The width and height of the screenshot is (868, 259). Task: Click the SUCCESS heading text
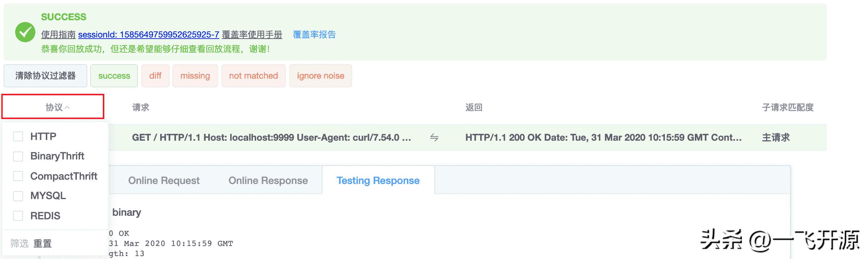tap(63, 17)
